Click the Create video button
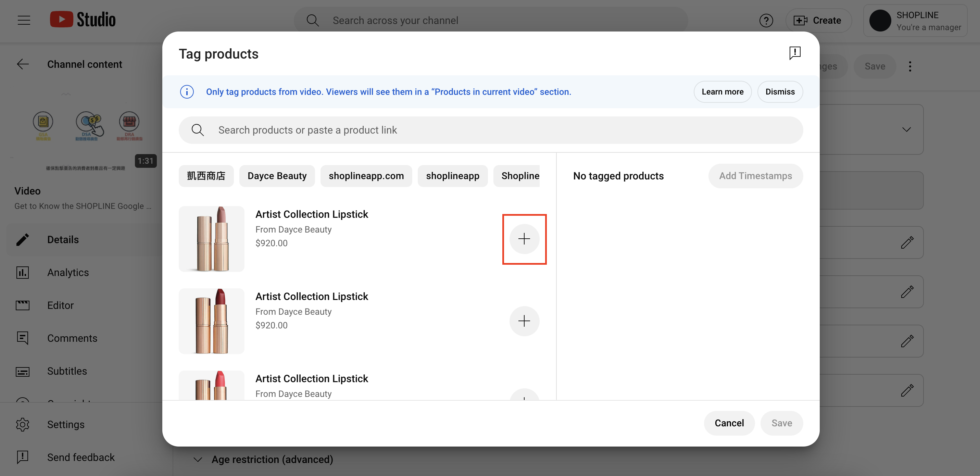The image size is (980, 476). [x=818, y=20]
